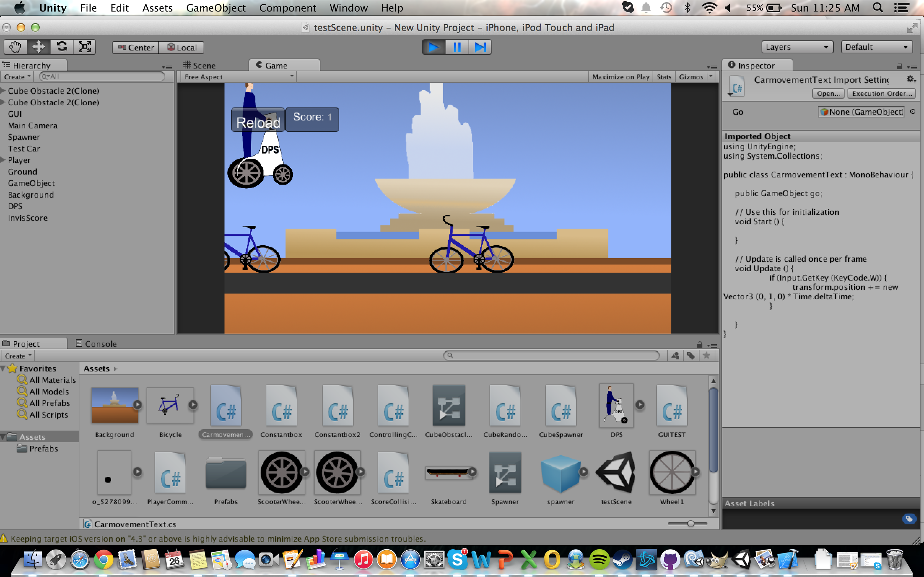924x577 pixels.
Task: Click the asset label tag icon
Action: tap(909, 519)
